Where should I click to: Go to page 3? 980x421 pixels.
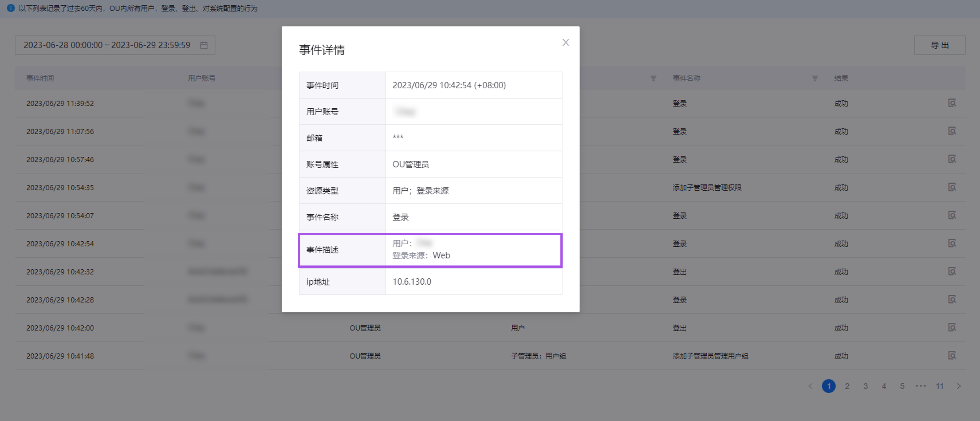coord(866,386)
